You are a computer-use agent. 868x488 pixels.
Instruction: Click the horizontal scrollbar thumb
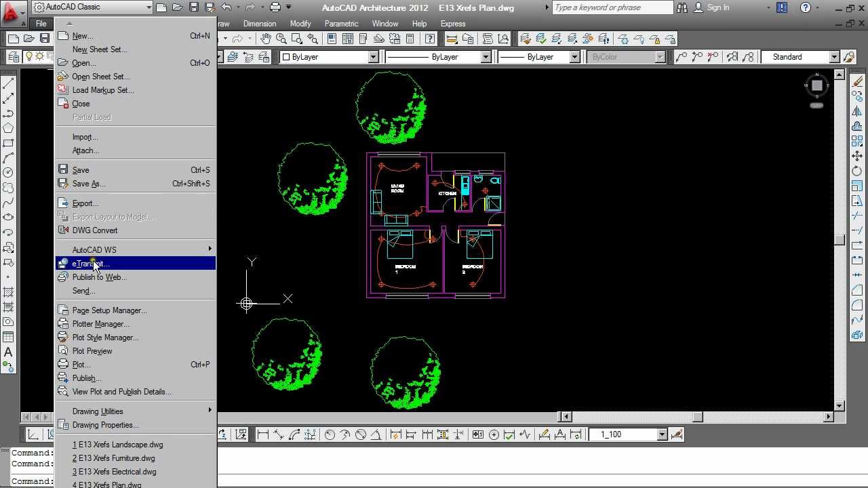[x=697, y=417]
